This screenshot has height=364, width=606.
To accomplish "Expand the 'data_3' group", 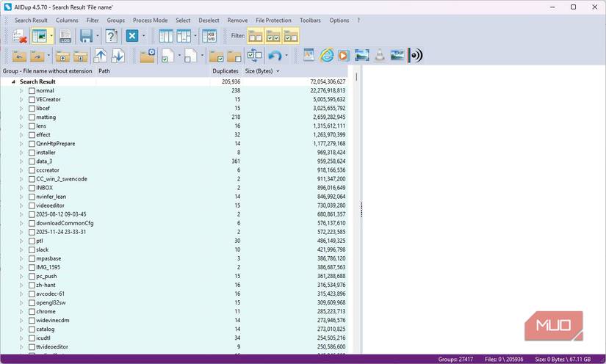I will point(21,161).
